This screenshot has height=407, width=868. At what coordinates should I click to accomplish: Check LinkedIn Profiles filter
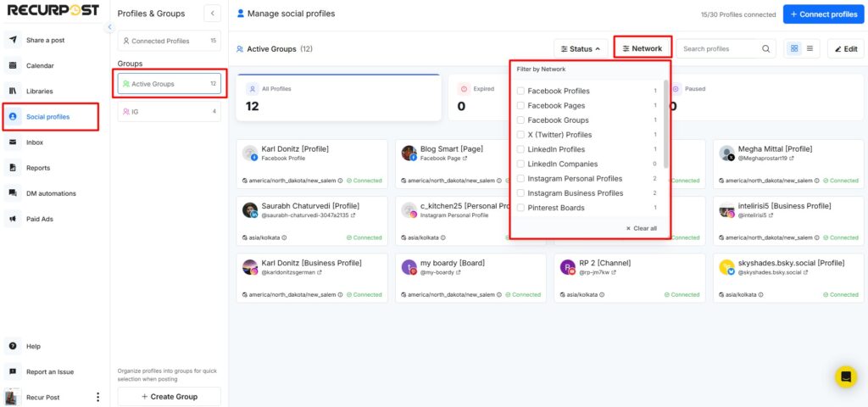(x=520, y=149)
